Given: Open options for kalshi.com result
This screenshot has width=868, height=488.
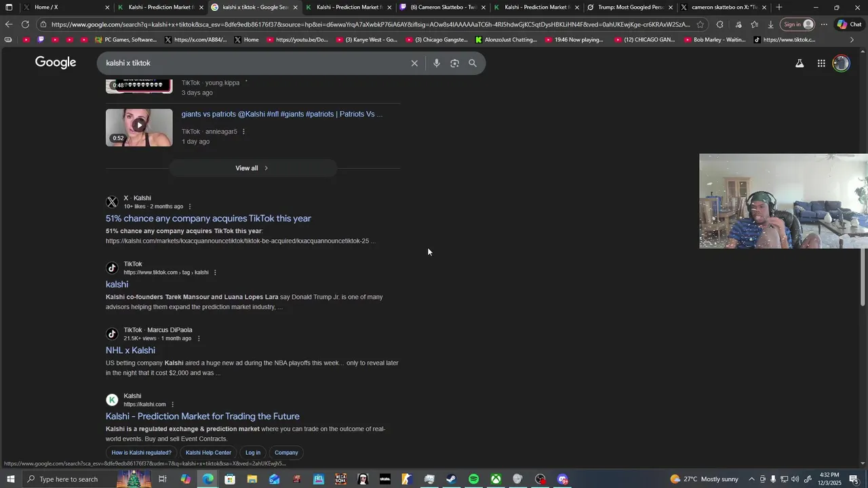Looking at the screenshot, I should [x=172, y=405].
